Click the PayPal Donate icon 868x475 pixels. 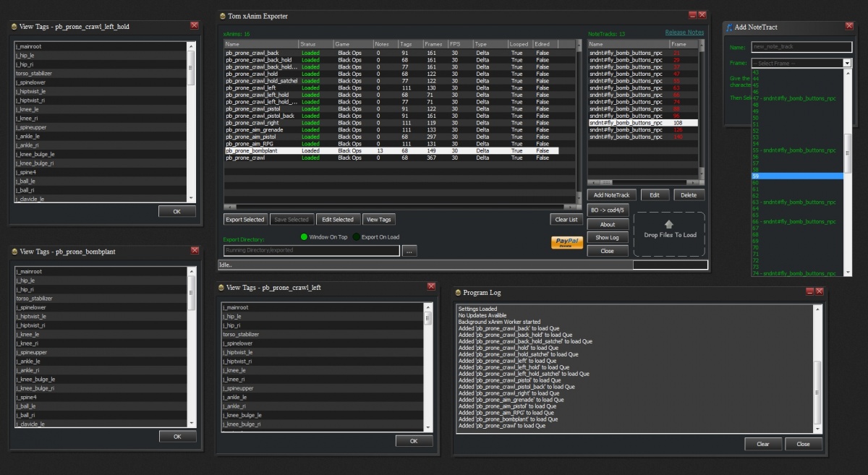566,243
